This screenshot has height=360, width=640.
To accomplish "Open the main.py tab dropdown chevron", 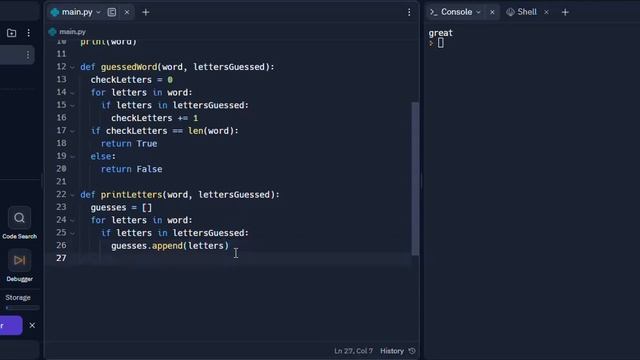I will coord(98,12).
